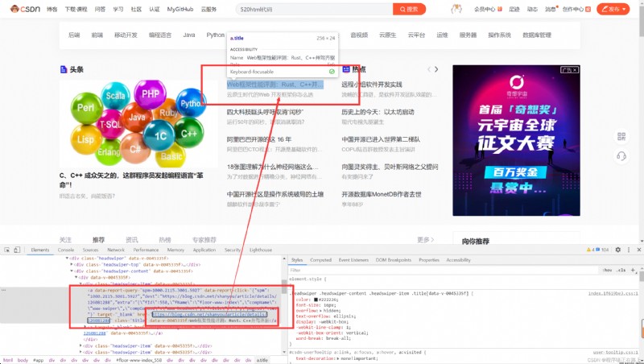The image size is (644, 364).
Task: Open the 发布 dropdown arrow
Action: (624, 9)
